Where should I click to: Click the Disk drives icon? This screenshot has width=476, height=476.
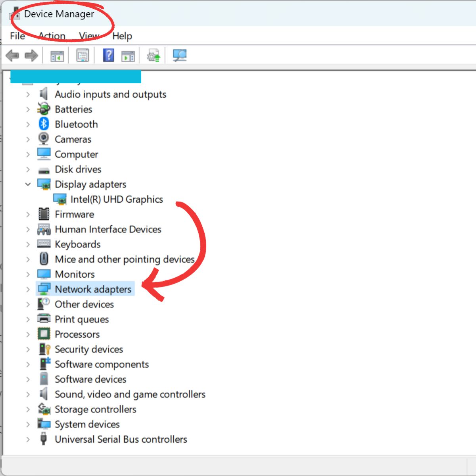tap(44, 171)
